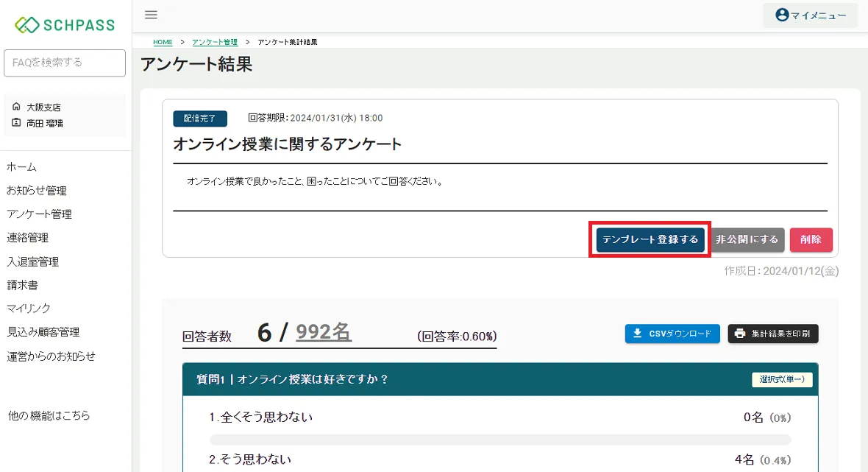
Task: Click the 大阪支店 home icon
Action: (x=16, y=106)
